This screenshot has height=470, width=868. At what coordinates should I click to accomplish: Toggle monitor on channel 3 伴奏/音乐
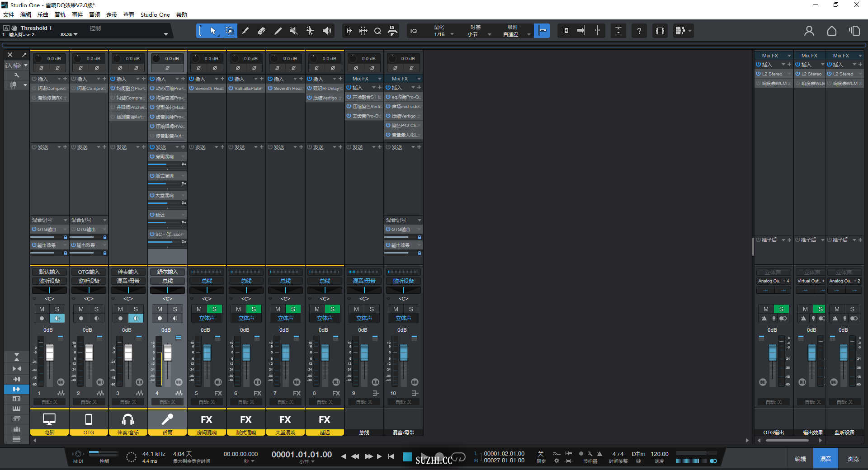click(x=136, y=318)
